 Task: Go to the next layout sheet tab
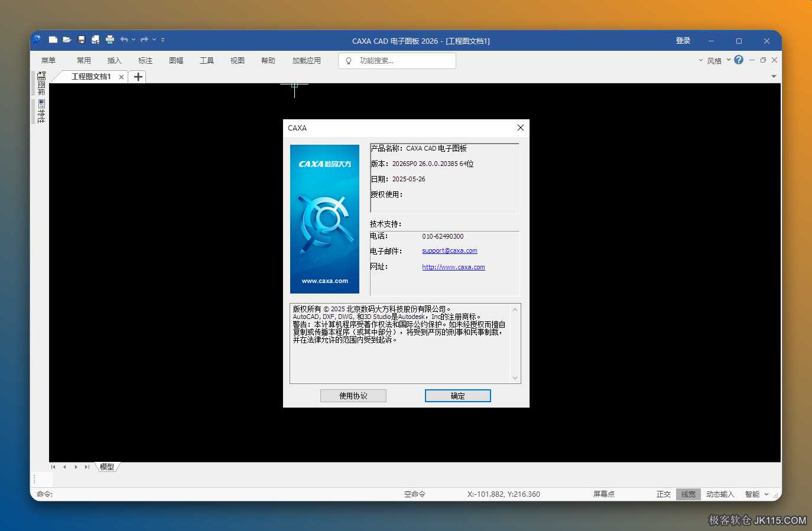(76, 467)
